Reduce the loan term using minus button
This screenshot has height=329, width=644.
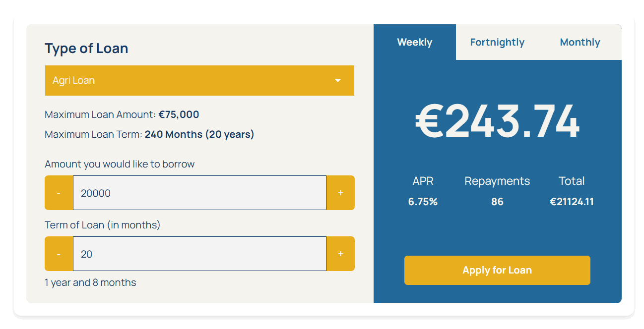click(59, 254)
